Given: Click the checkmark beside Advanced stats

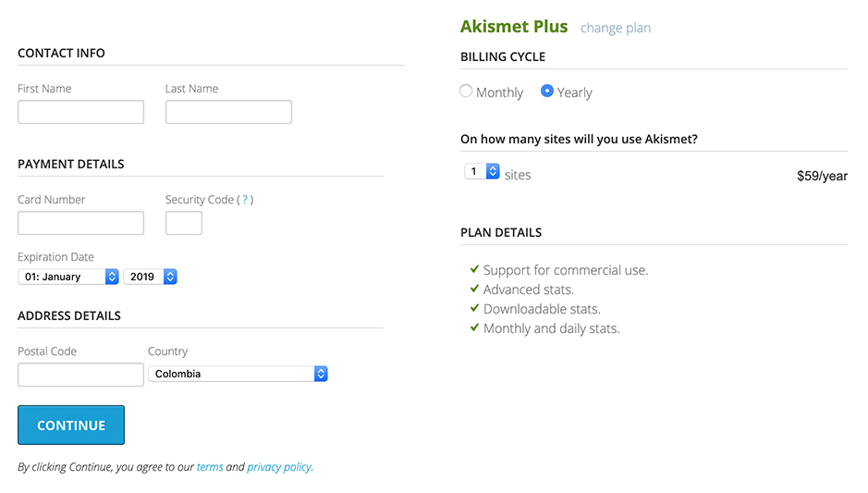Looking at the screenshot, I should [474, 289].
